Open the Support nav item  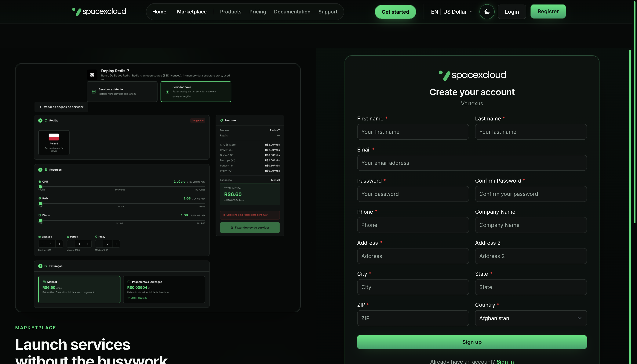pos(328,12)
